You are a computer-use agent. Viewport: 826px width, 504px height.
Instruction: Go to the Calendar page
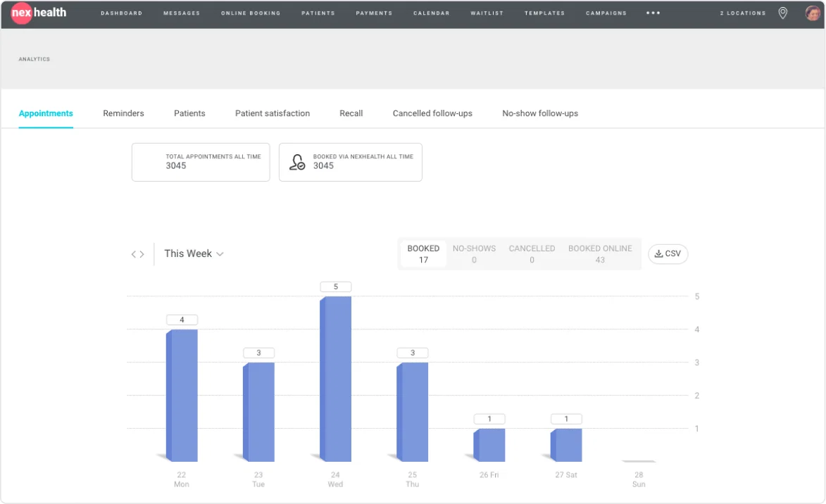(431, 13)
